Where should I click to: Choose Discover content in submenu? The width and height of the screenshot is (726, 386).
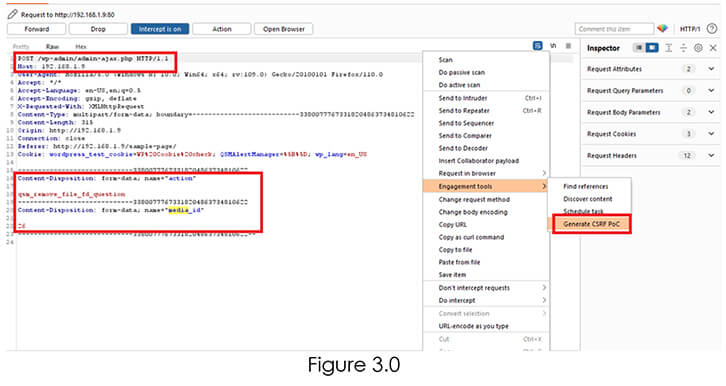(589, 199)
